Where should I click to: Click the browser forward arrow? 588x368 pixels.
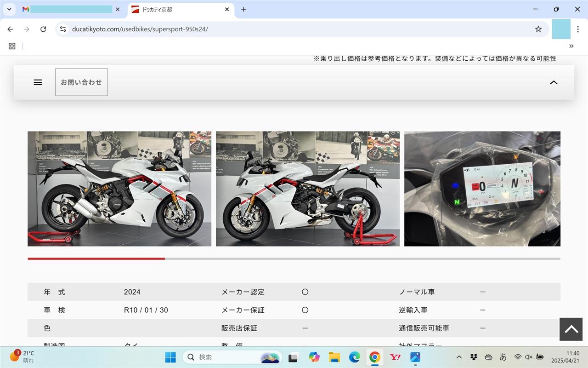click(x=27, y=29)
